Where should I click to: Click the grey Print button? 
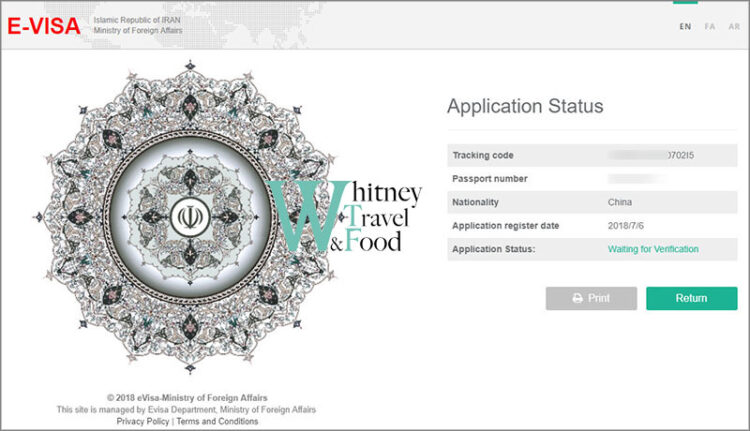591,298
